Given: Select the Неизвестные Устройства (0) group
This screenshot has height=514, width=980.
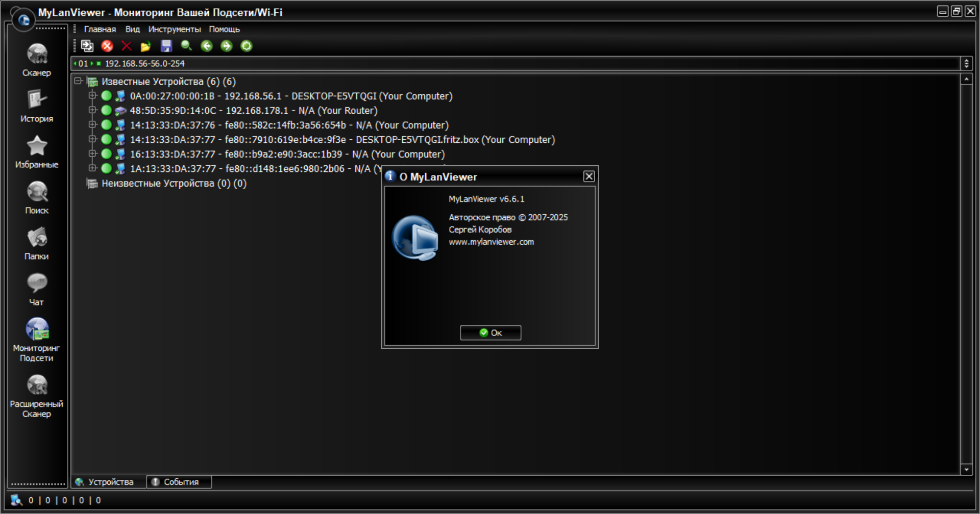Looking at the screenshot, I should [x=174, y=184].
